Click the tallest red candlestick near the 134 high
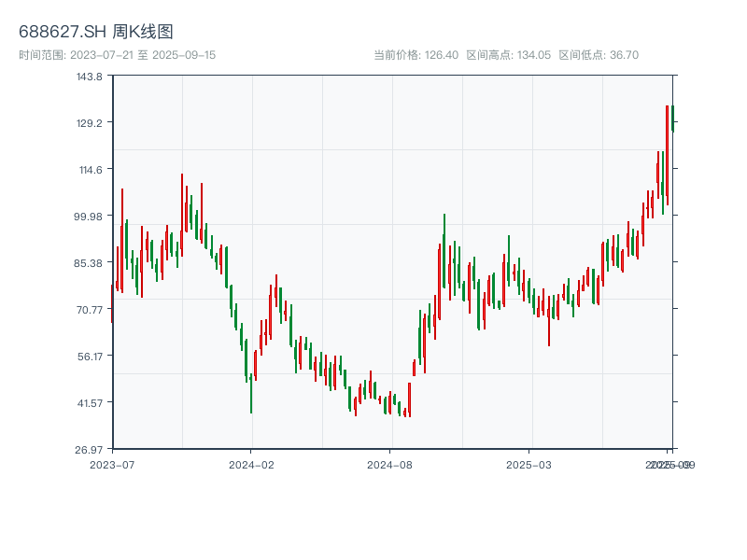This screenshot has height=560, width=747. pos(667,155)
